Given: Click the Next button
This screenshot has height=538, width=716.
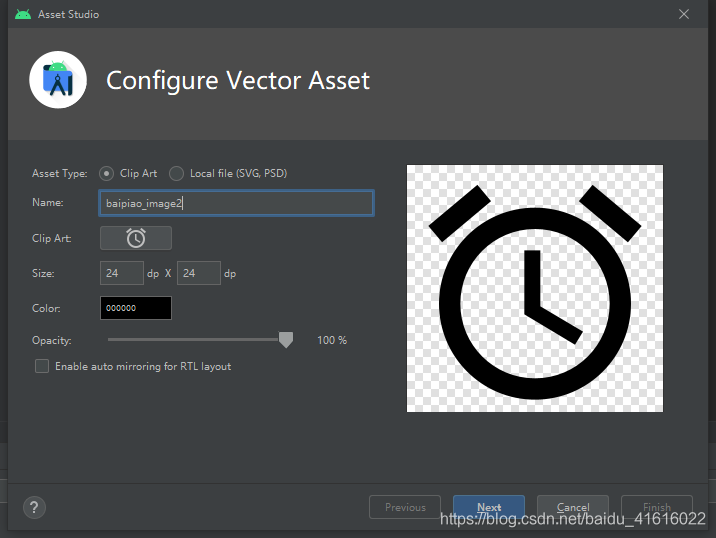Looking at the screenshot, I should click(x=489, y=507).
